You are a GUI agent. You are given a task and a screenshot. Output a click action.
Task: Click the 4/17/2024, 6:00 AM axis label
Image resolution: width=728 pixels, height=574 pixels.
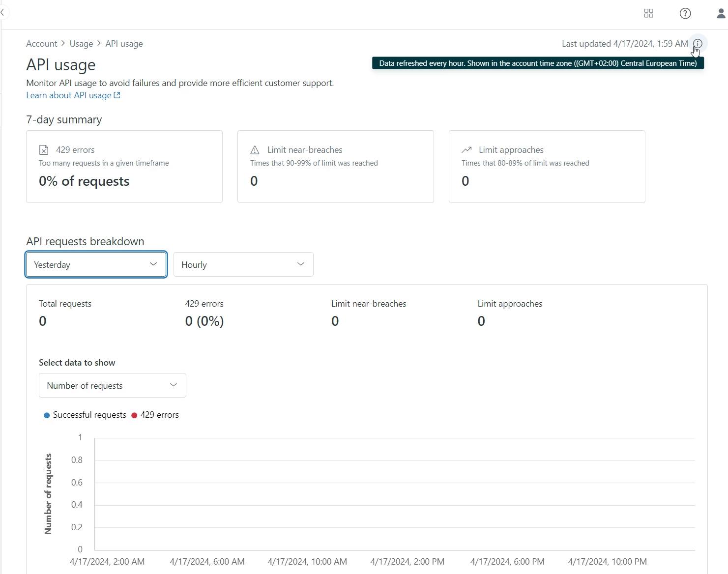click(207, 561)
